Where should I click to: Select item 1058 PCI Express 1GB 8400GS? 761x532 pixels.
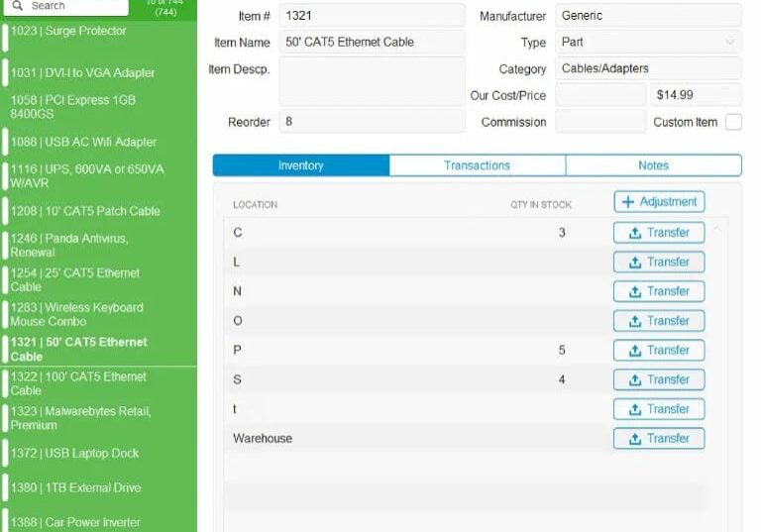(x=98, y=107)
